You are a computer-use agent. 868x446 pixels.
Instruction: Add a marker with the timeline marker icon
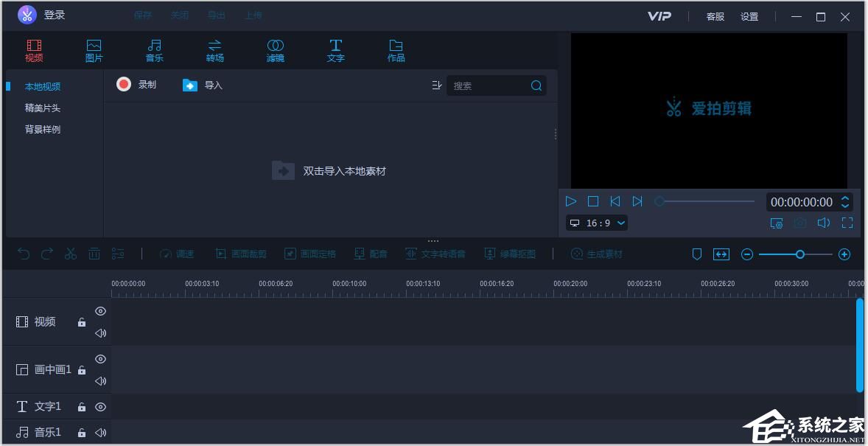(697, 254)
